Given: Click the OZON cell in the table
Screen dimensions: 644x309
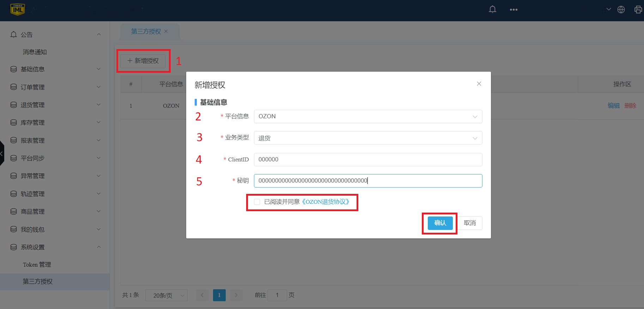Looking at the screenshot, I should click(171, 106).
